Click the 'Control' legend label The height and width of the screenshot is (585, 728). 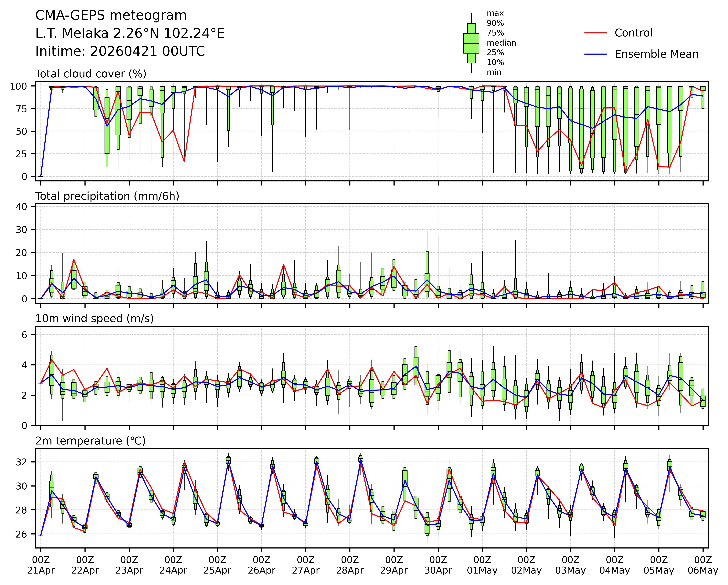tap(633, 33)
